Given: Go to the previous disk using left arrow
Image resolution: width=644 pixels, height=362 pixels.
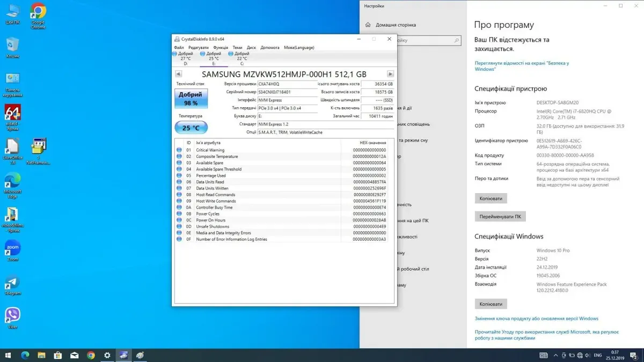Looking at the screenshot, I should point(179,74).
